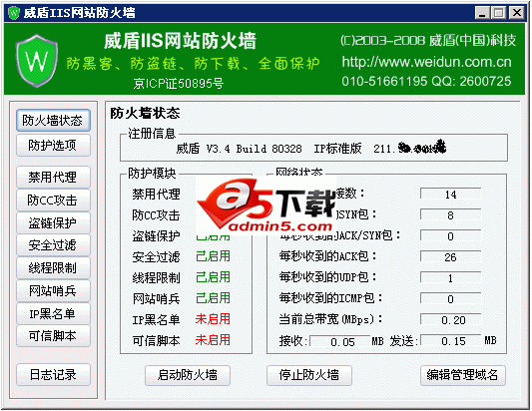
Task: Click 已启用 status next to 线程限制
Action: click(213, 277)
